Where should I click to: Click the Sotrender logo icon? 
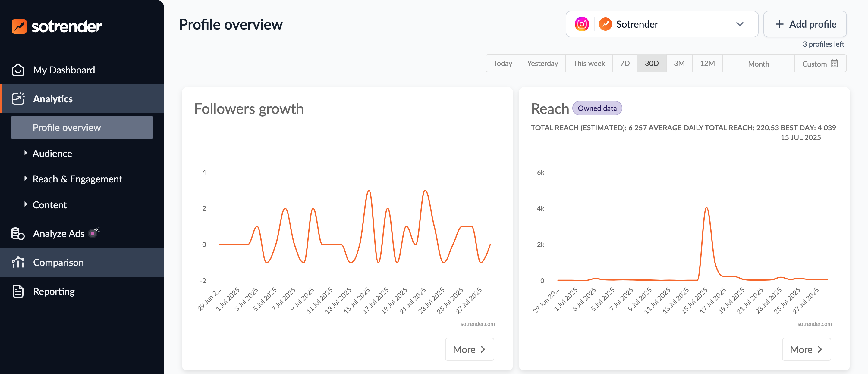pos(19,26)
